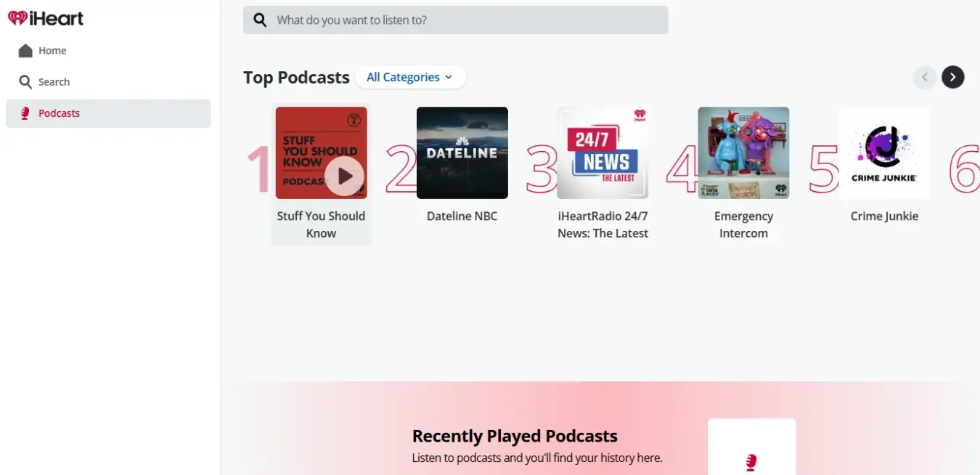Click the iHeart logo
This screenshot has height=475, width=980.
(46, 18)
